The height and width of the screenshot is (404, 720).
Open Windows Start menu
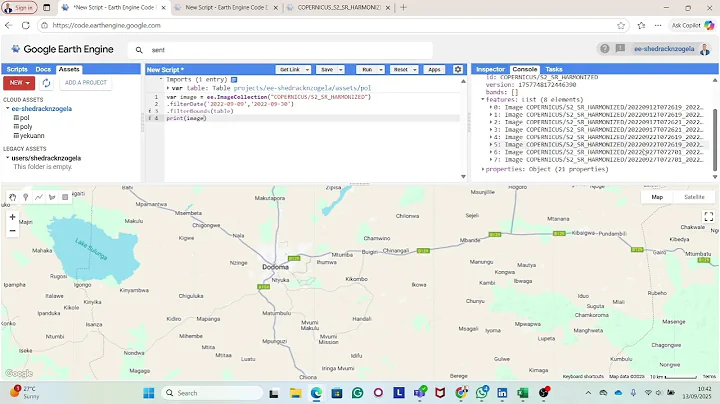(x=149, y=393)
